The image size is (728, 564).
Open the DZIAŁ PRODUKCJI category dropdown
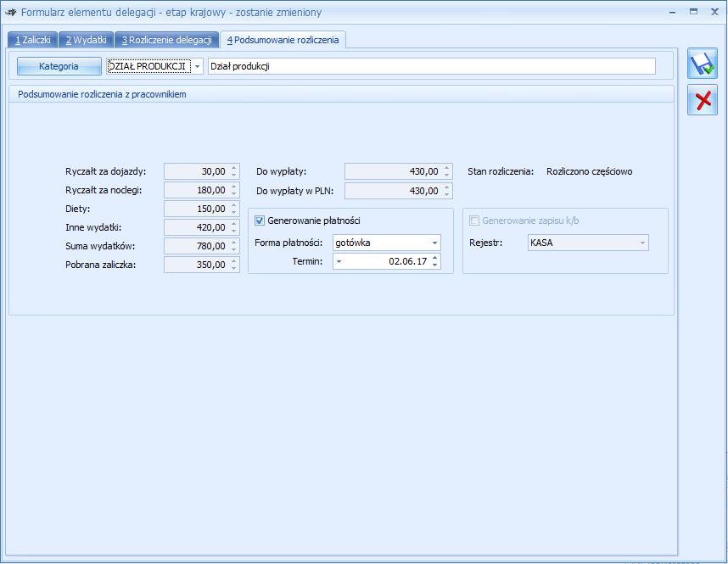pos(198,66)
